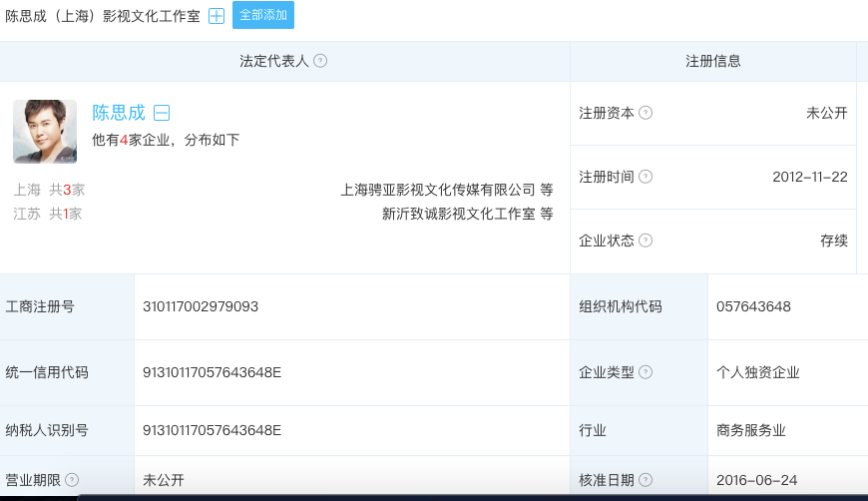The width and height of the screenshot is (868, 501).
Task: Click the help icon next to 企业状态
Action: 646,241
